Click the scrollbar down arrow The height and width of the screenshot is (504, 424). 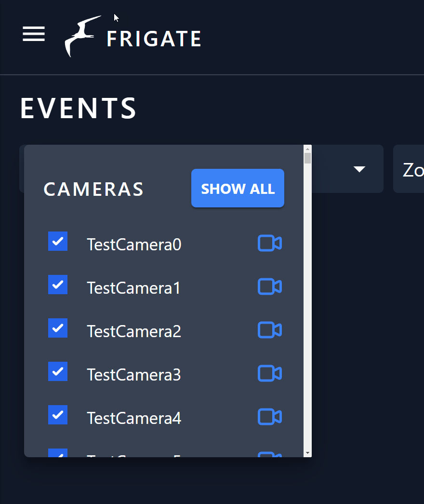coord(308,453)
